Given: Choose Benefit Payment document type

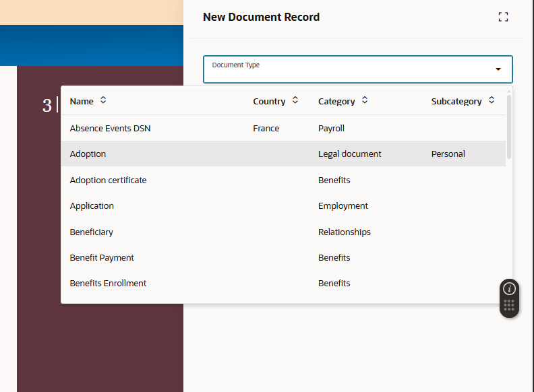Looking at the screenshot, I should point(283,257).
